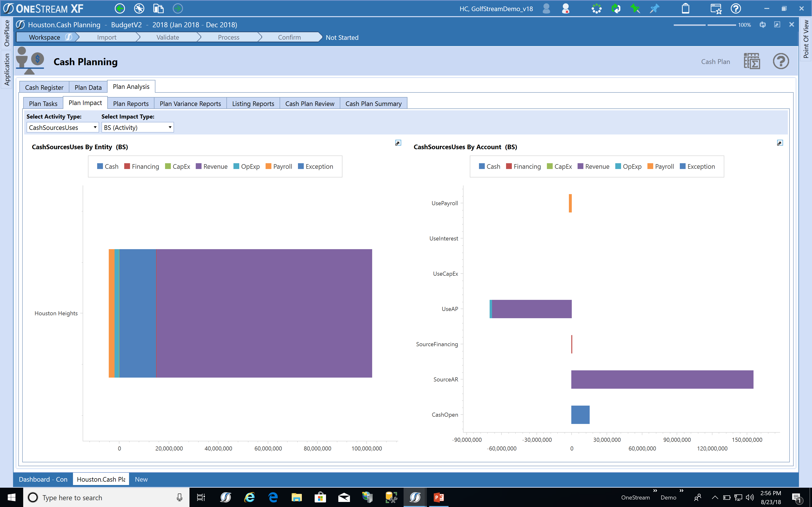This screenshot has width=812, height=507.
Task: Open the Select Impact Type dropdown
Action: pyautogui.click(x=138, y=127)
